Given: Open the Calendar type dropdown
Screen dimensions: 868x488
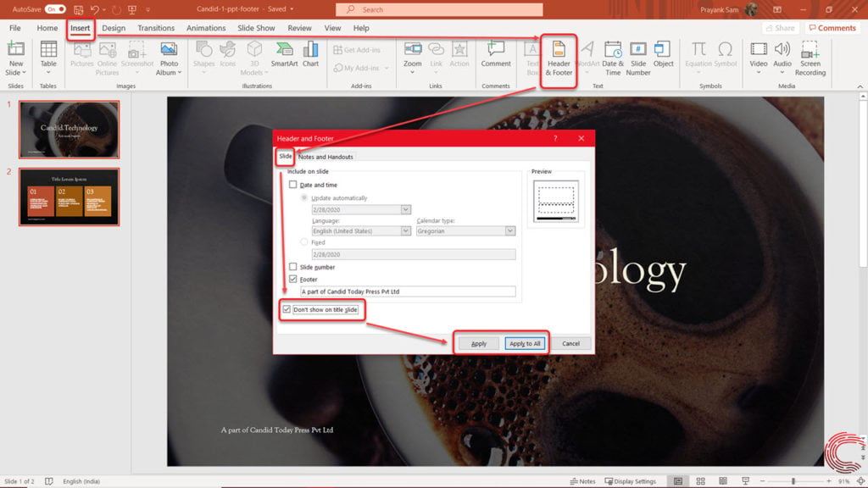Looking at the screenshot, I should pyautogui.click(x=509, y=230).
